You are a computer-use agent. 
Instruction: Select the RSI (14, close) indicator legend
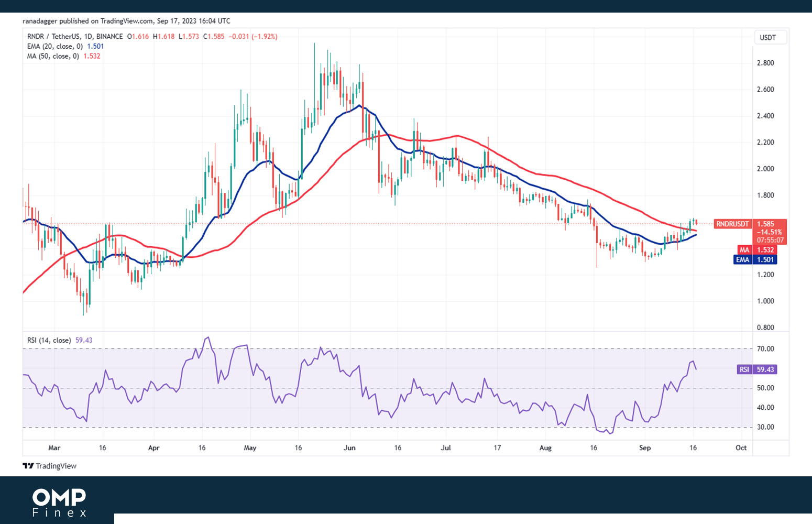[x=49, y=340]
